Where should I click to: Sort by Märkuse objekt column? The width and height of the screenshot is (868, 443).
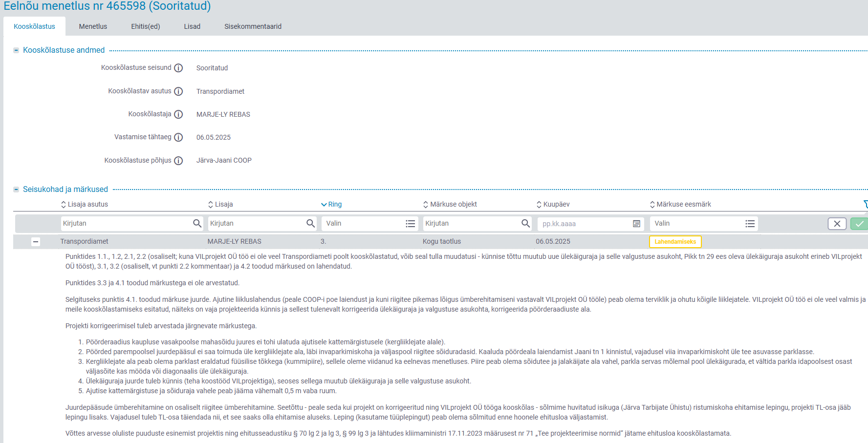pyautogui.click(x=450, y=204)
